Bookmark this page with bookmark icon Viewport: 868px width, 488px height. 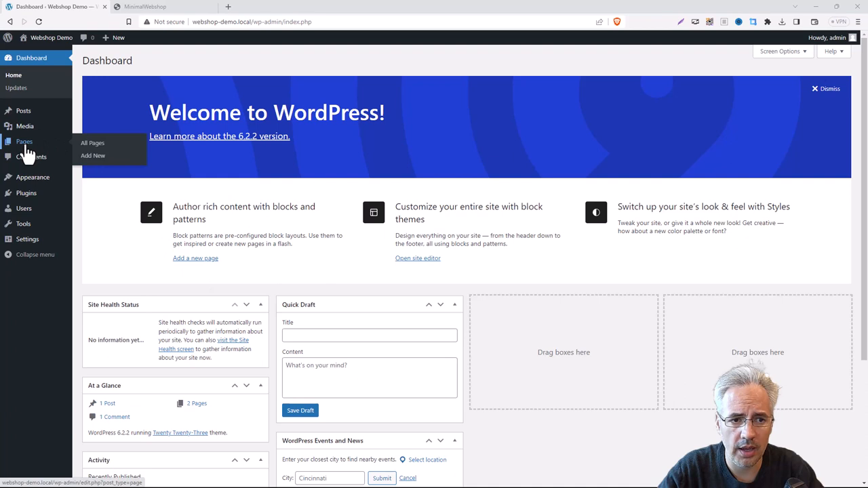(128, 22)
